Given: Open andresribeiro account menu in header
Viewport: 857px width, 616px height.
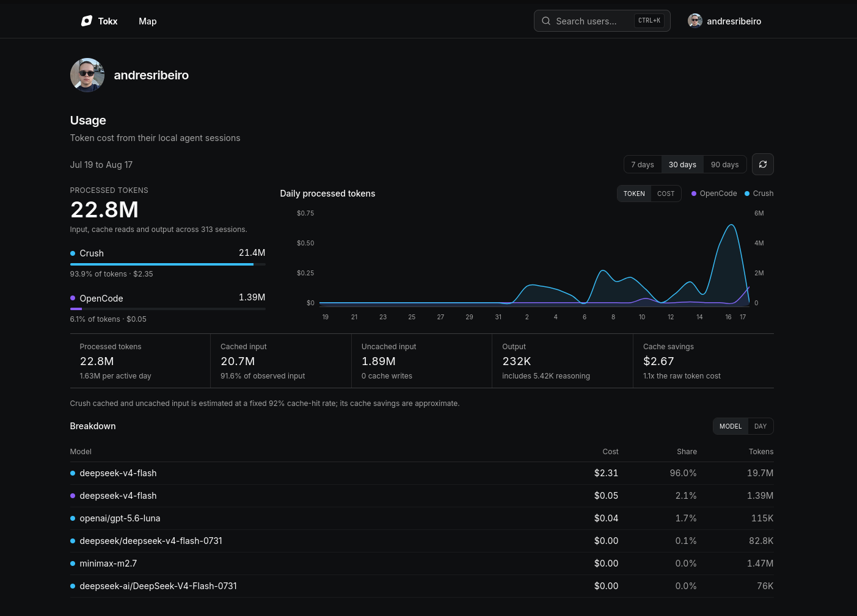Looking at the screenshot, I should pyautogui.click(x=724, y=21).
